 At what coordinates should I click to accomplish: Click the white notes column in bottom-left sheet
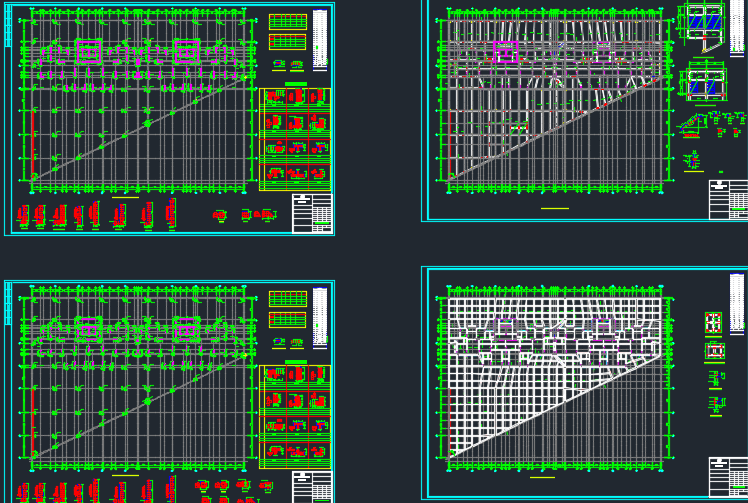(x=320, y=318)
